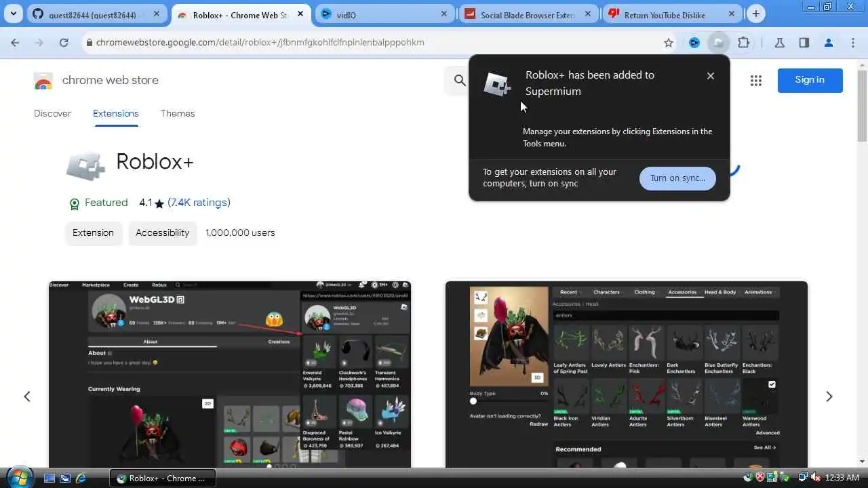This screenshot has width=868, height=488.
Task: Click the Show Desktop quick launch icon
Action: pos(49,478)
